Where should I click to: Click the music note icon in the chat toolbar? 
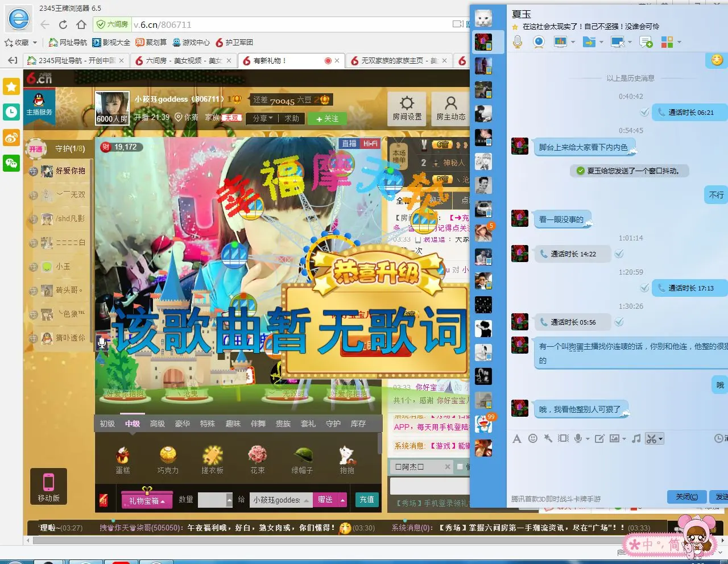click(x=636, y=438)
